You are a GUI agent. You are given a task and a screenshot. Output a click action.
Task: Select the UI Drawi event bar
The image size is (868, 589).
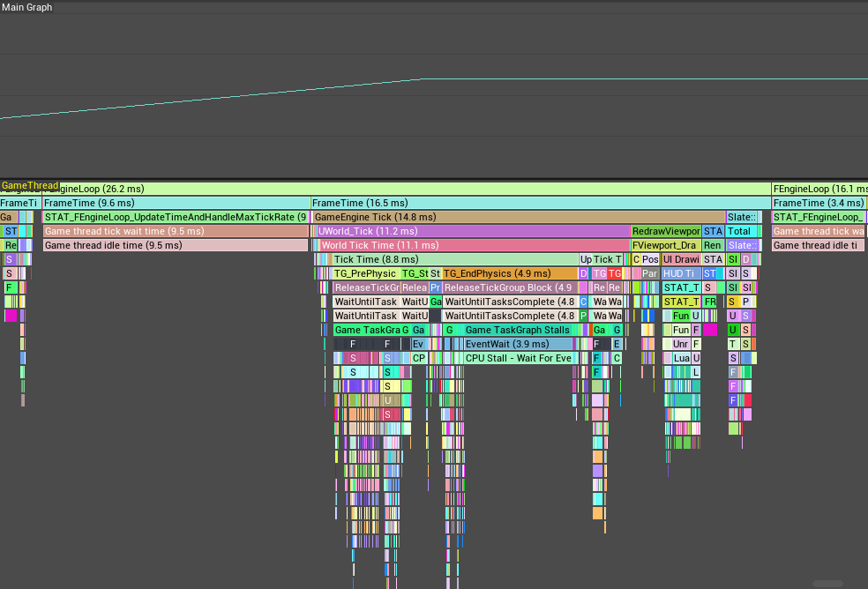pos(682,259)
